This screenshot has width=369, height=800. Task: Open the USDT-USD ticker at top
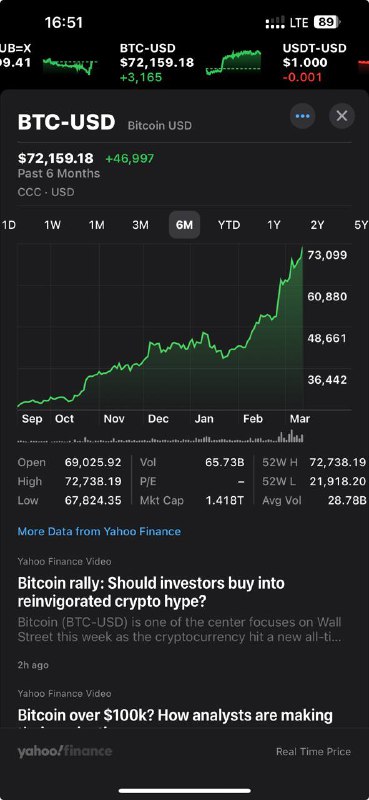(x=314, y=62)
